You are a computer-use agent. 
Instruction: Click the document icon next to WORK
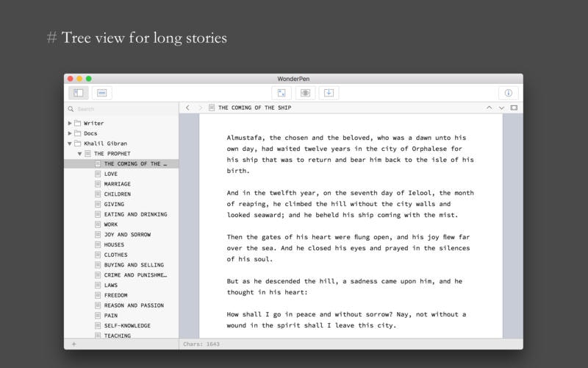pos(98,224)
